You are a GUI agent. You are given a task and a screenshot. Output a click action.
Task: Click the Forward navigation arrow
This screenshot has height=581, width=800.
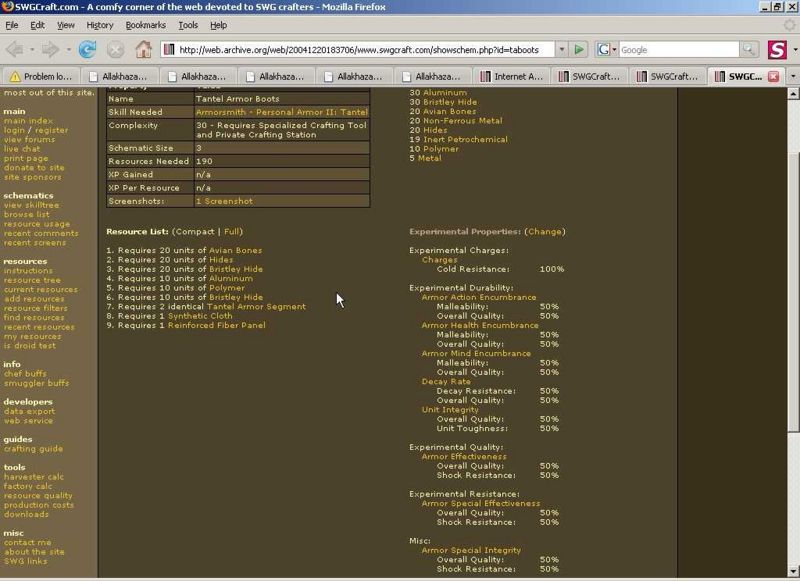coord(52,49)
